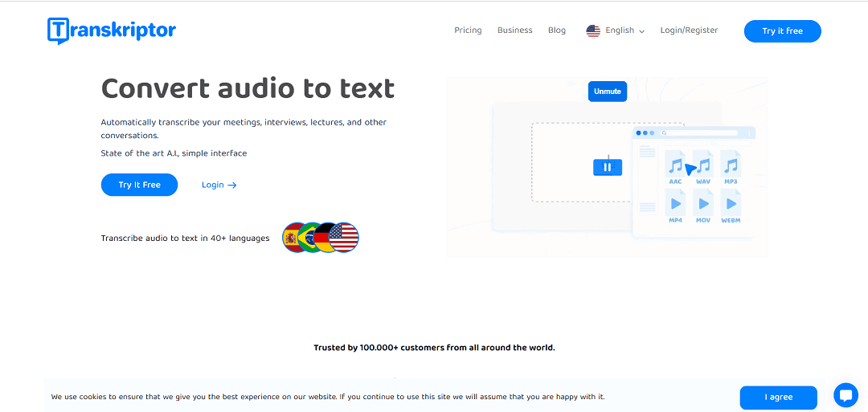Select the WAV audio file icon

tap(703, 168)
